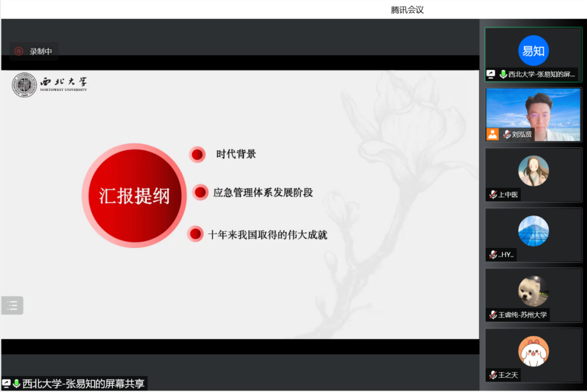Screen dimensions: 587x392
Task: Click the 录制中 recording status label
Action: (41, 51)
